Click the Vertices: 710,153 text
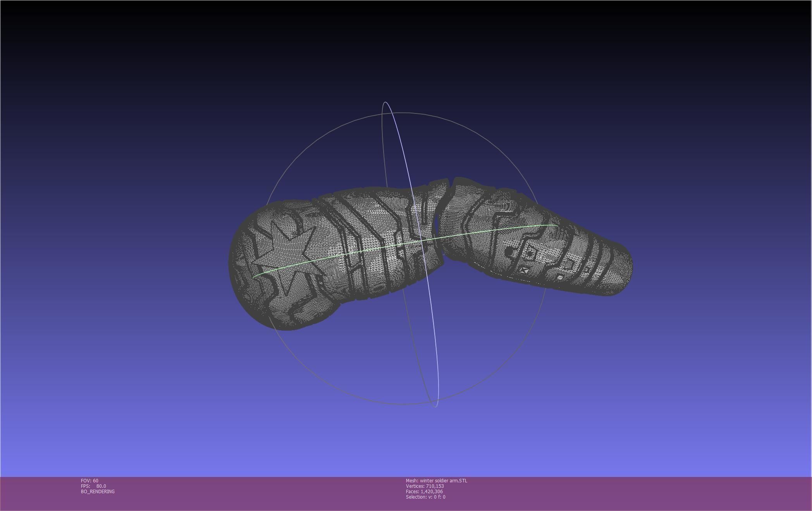Viewport: 812px width, 511px height. tap(425, 486)
